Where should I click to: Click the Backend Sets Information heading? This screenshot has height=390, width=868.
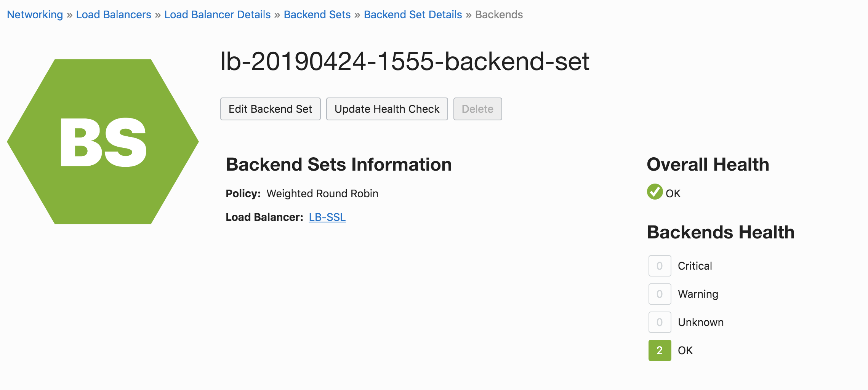click(x=338, y=165)
